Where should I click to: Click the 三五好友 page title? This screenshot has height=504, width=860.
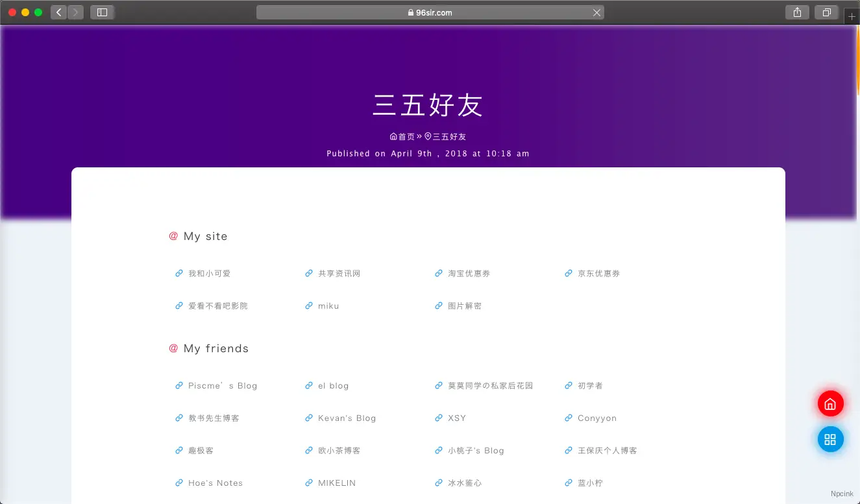(x=428, y=105)
